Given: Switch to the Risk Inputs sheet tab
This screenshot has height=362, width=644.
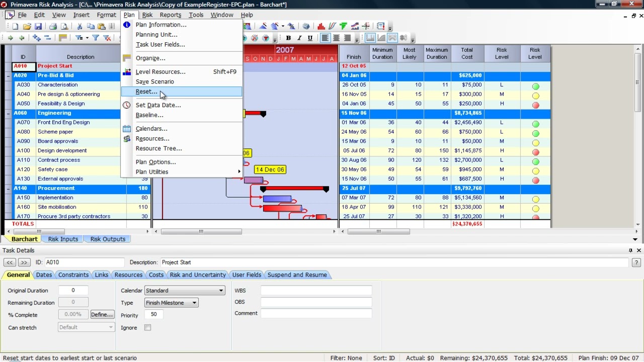Looking at the screenshot, I should click(63, 239).
